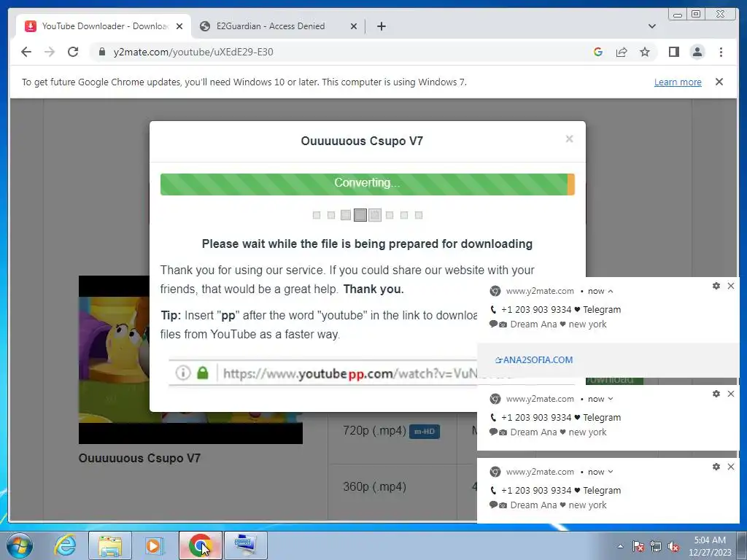747x560 pixels.
Task: Open Action Center flag icon
Action: 638,546
